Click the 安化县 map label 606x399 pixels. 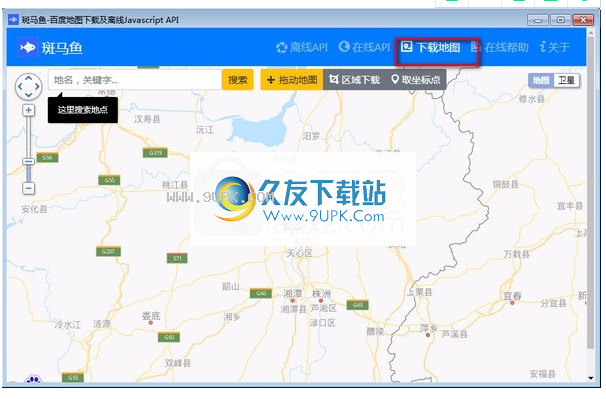click(x=34, y=209)
